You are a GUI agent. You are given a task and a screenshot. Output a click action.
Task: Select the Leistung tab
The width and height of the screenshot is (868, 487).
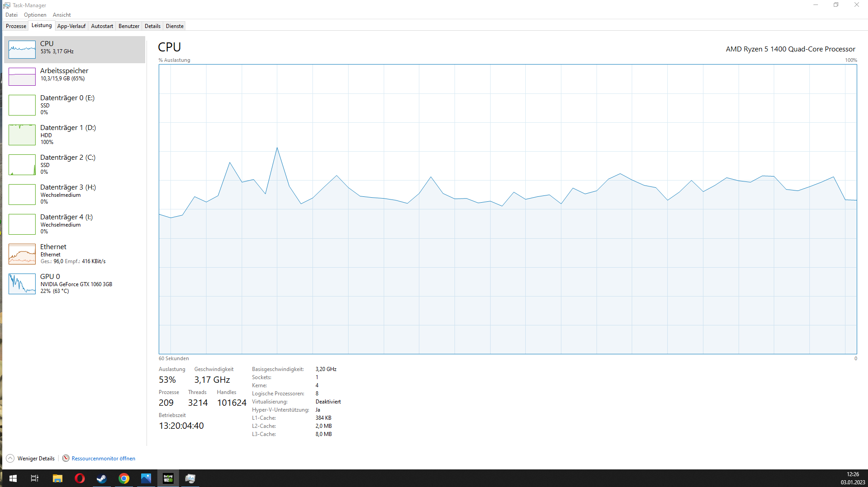[41, 26]
